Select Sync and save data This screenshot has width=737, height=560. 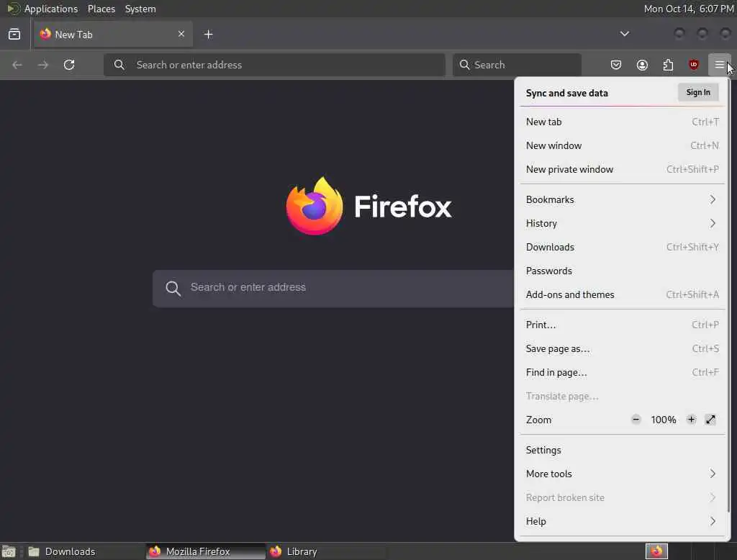click(x=567, y=93)
